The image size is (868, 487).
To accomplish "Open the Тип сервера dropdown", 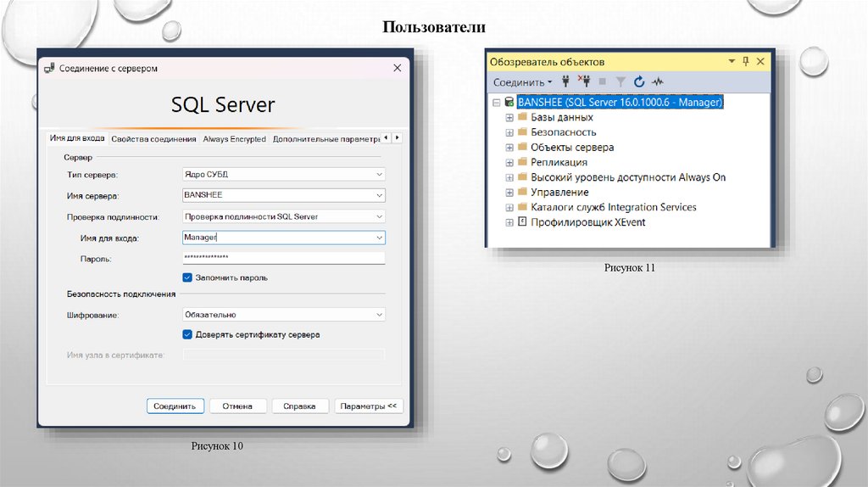I will (x=379, y=175).
